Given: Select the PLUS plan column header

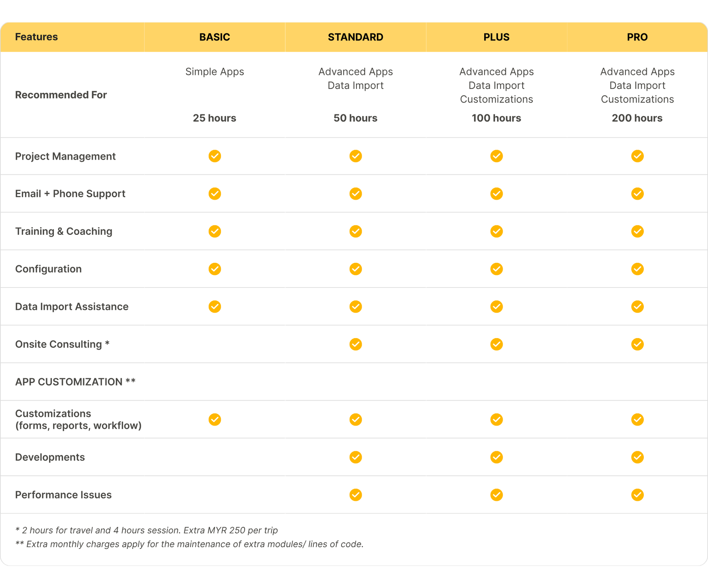Looking at the screenshot, I should pyautogui.click(x=496, y=37).
